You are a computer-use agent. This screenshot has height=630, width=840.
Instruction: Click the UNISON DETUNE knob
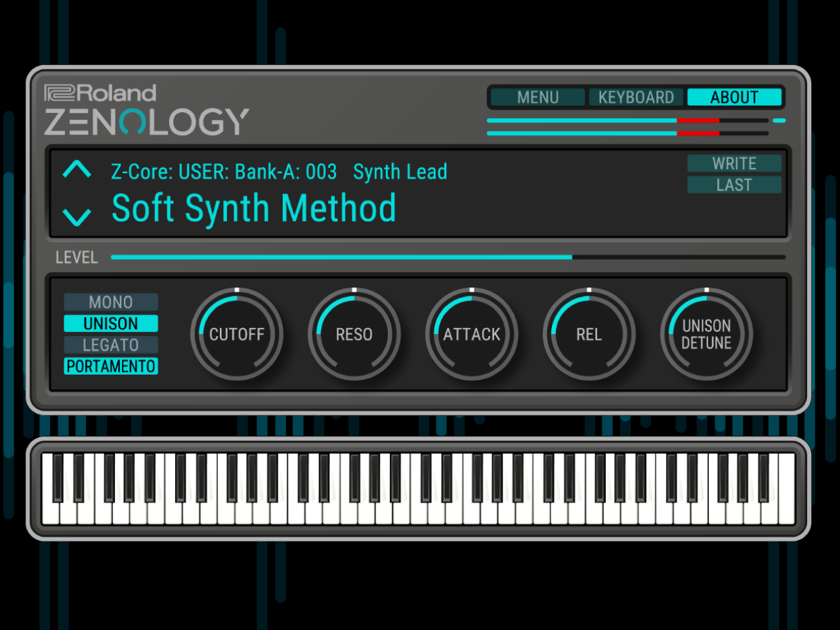pyautogui.click(x=707, y=334)
